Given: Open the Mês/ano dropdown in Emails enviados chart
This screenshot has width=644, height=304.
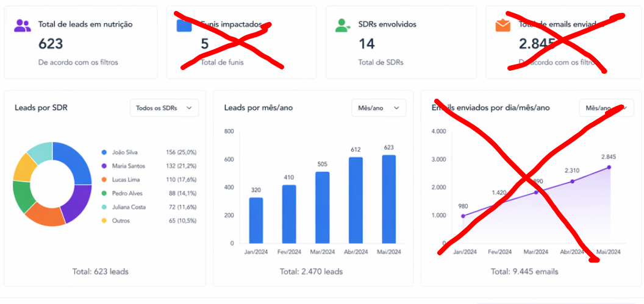Looking at the screenshot, I should (x=606, y=108).
